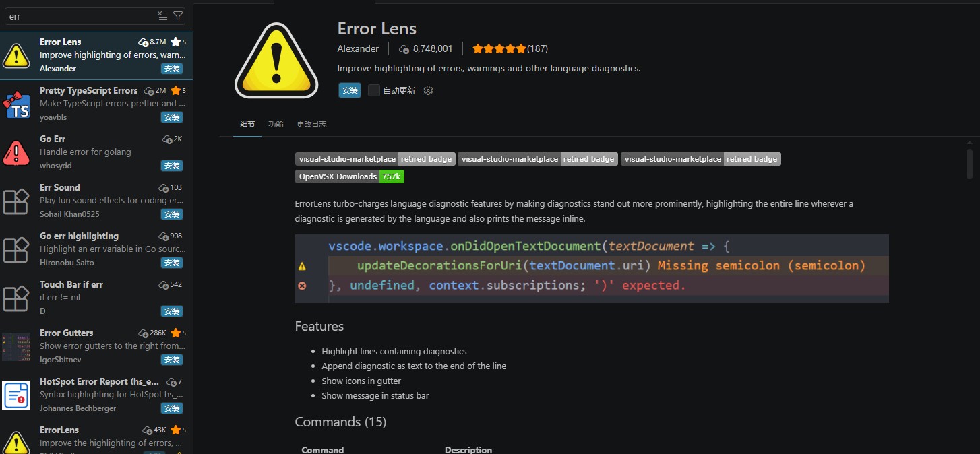Click Error Gutters 286K download icon

tap(143, 333)
